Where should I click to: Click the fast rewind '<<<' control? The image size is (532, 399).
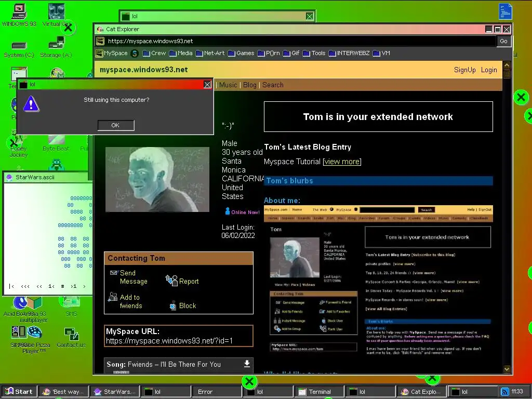(x=25, y=286)
